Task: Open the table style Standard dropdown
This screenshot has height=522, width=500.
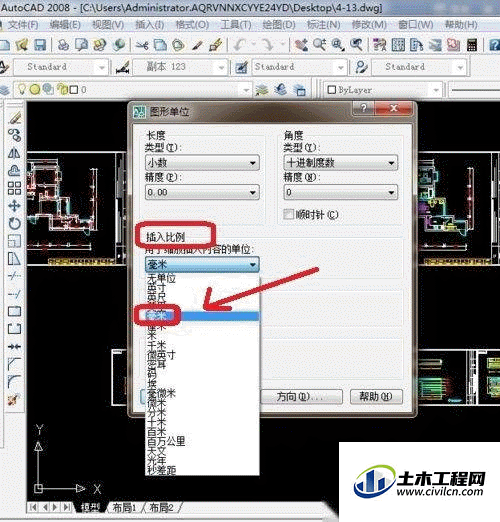Action: (x=299, y=67)
